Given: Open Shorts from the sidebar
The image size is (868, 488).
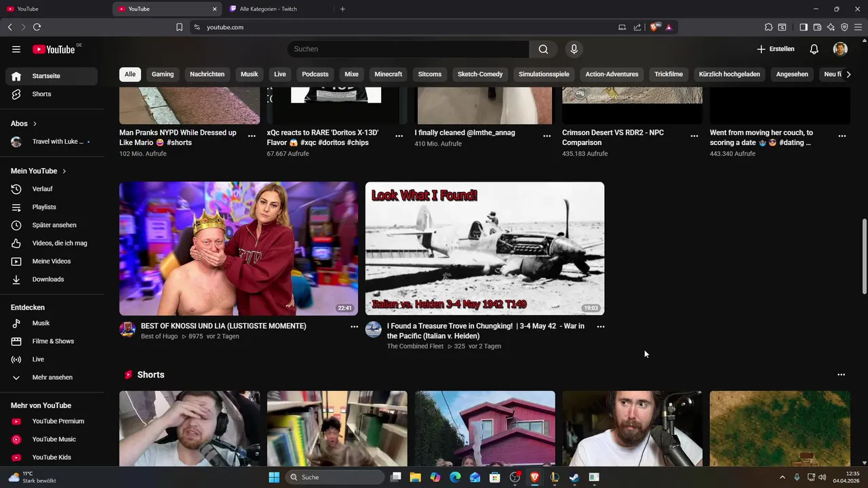Looking at the screenshot, I should pyautogui.click(x=51, y=94).
